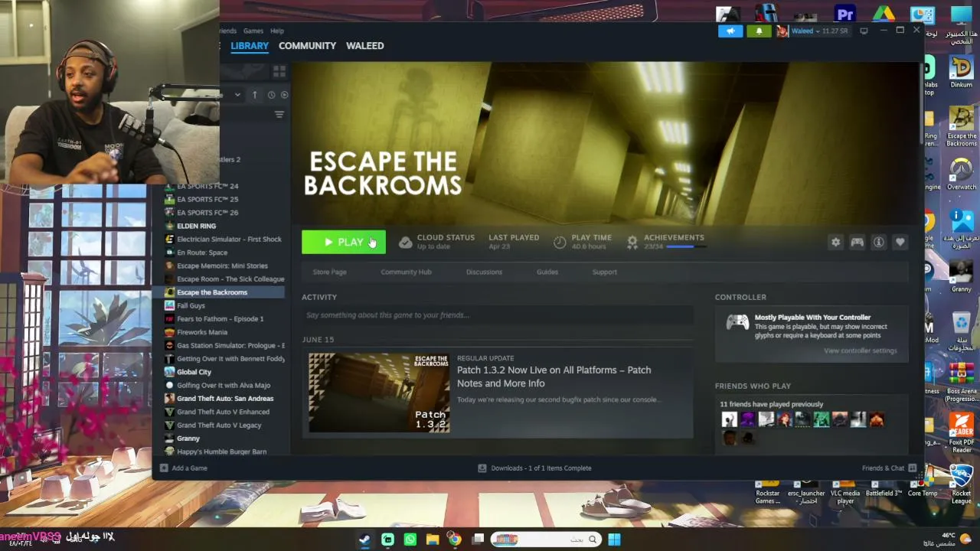Screen dimensions: 980x551
Task: Open the Community tab
Action: tap(307, 46)
